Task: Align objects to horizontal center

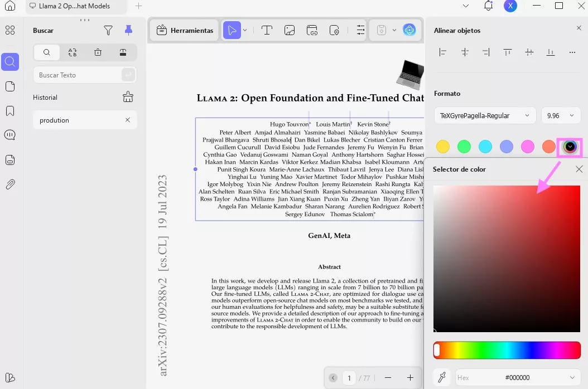Action: pos(465,52)
